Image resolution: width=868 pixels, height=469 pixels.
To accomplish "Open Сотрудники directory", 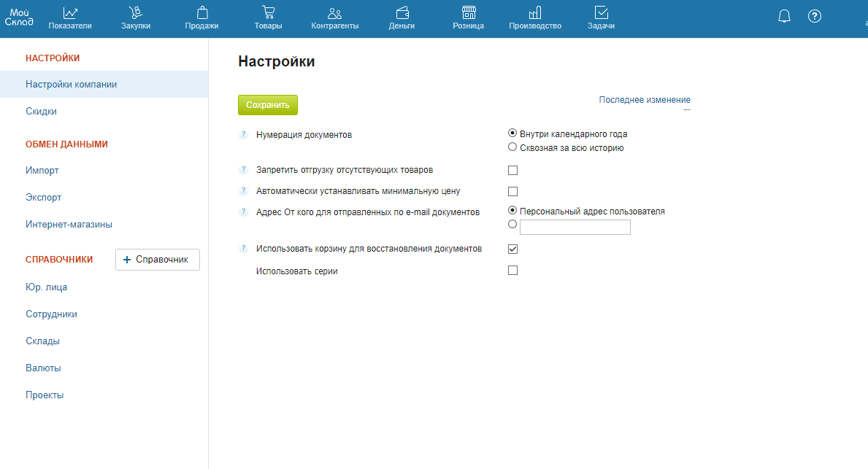I will pyautogui.click(x=51, y=314).
